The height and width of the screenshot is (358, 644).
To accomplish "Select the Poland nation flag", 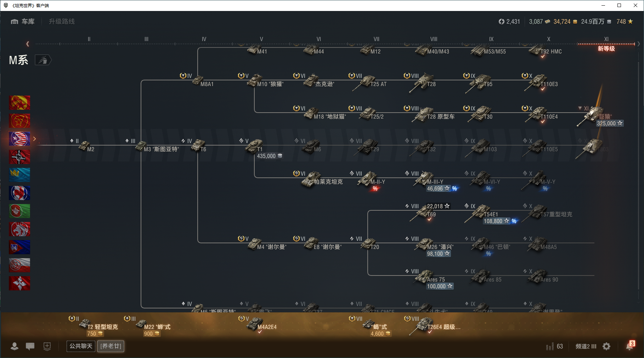I will [19, 265].
